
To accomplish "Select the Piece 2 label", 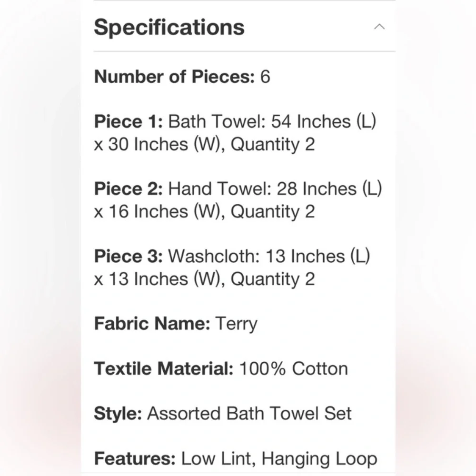I will point(129,189).
